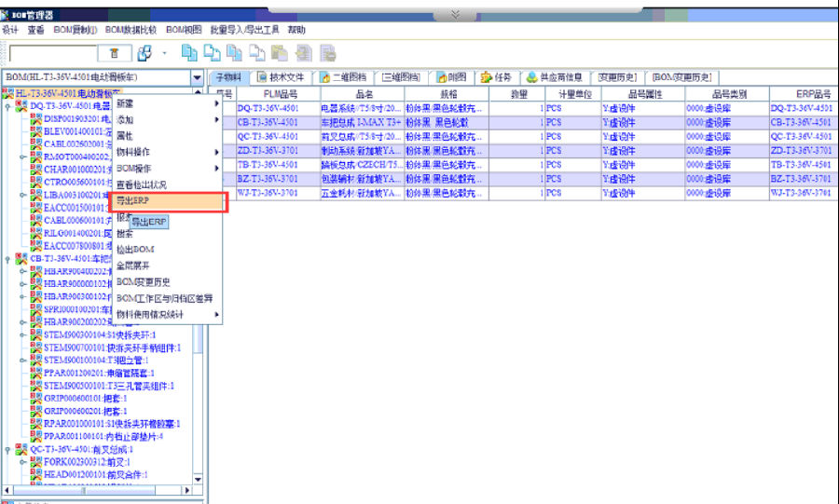Viewport: 839px width, 504px height.
Task: Click the BOM structure view toolbar icon
Action: click(x=145, y=53)
